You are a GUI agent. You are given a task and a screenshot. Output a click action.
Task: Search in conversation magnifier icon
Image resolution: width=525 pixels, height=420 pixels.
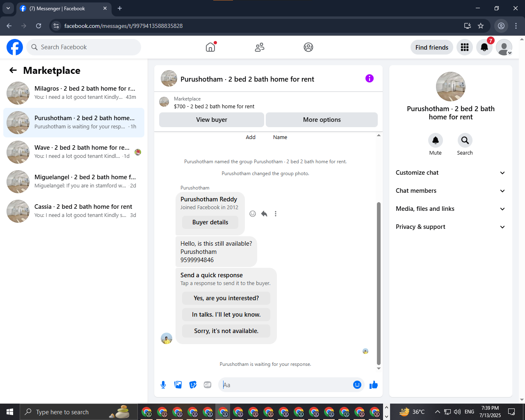465,140
